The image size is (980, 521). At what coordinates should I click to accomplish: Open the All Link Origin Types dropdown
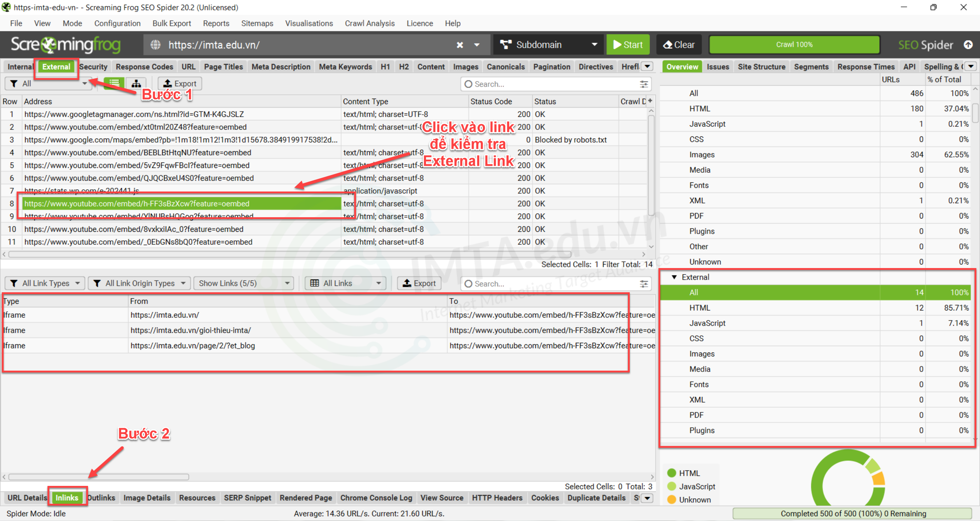click(139, 283)
